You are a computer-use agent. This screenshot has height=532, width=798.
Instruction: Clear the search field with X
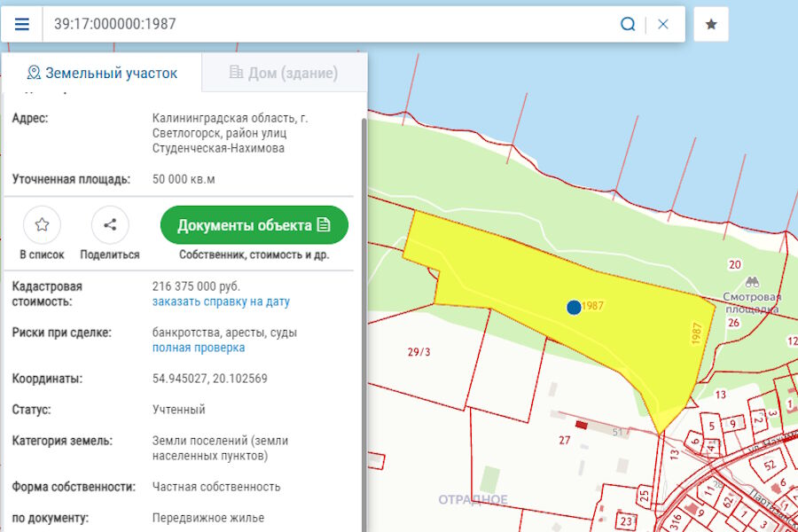pyautogui.click(x=663, y=24)
